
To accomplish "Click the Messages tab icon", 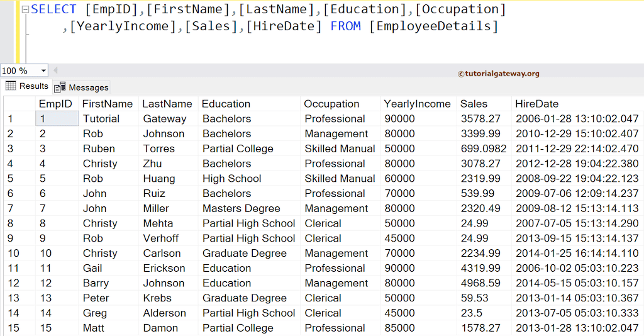I will 60,87.
